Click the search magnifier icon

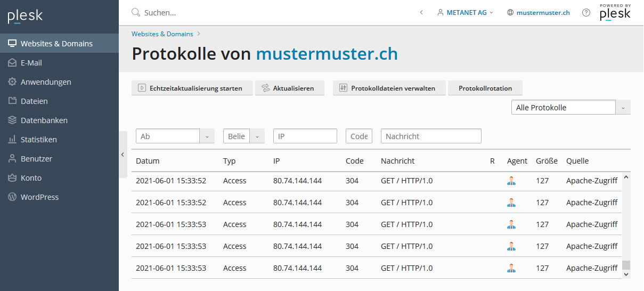coord(136,12)
